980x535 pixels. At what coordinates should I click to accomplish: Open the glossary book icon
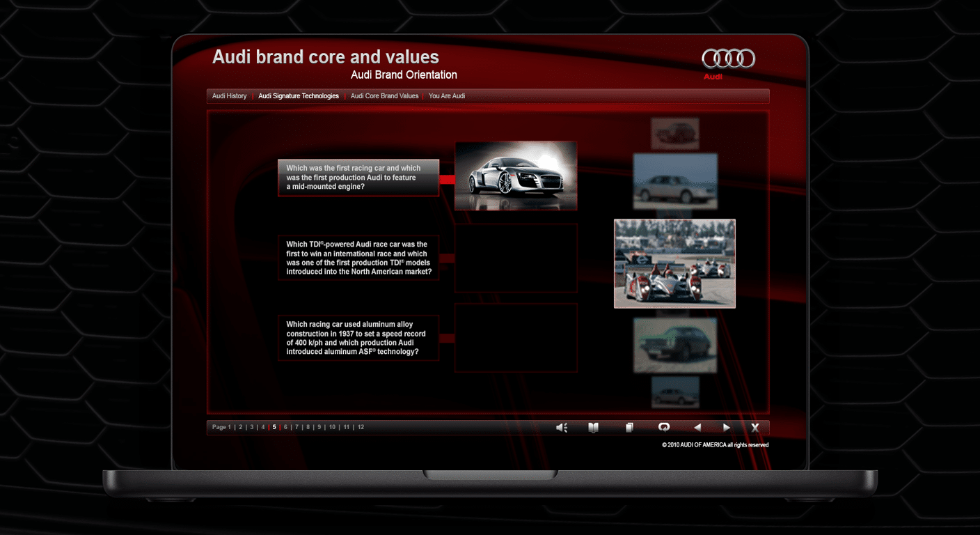[593, 428]
